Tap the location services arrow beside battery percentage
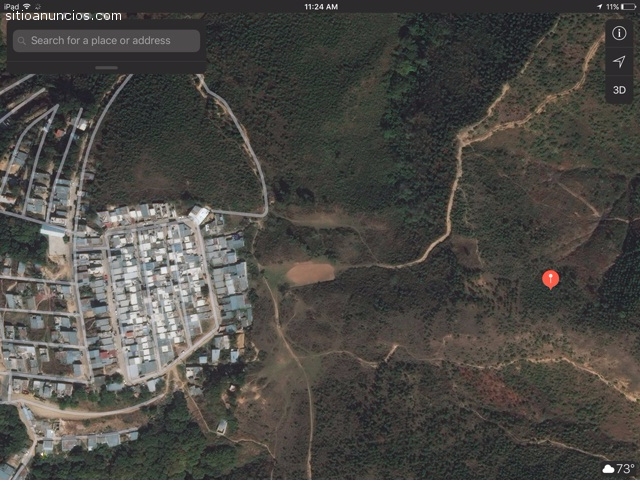This screenshot has width=640, height=481. [x=600, y=7]
